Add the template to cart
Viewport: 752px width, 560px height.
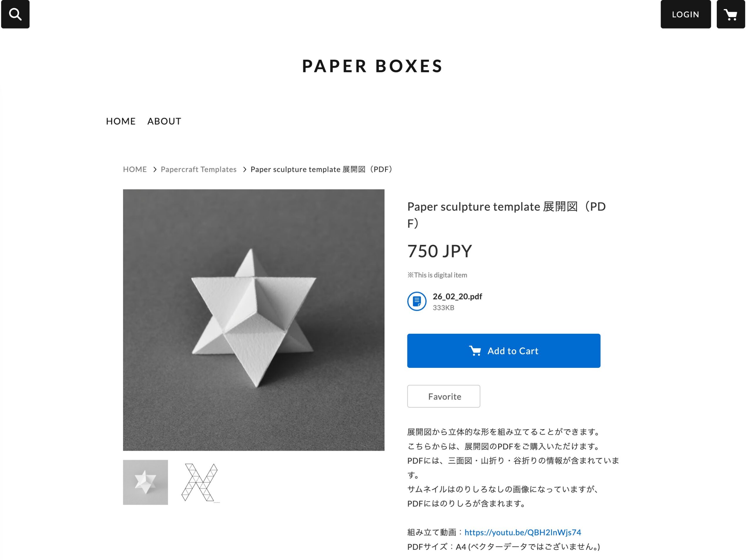(503, 351)
